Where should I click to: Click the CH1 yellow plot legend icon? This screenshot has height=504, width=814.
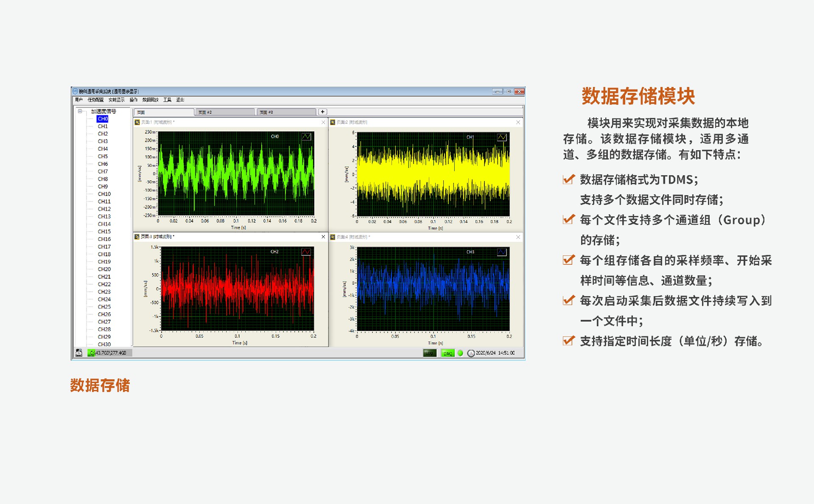(x=501, y=137)
